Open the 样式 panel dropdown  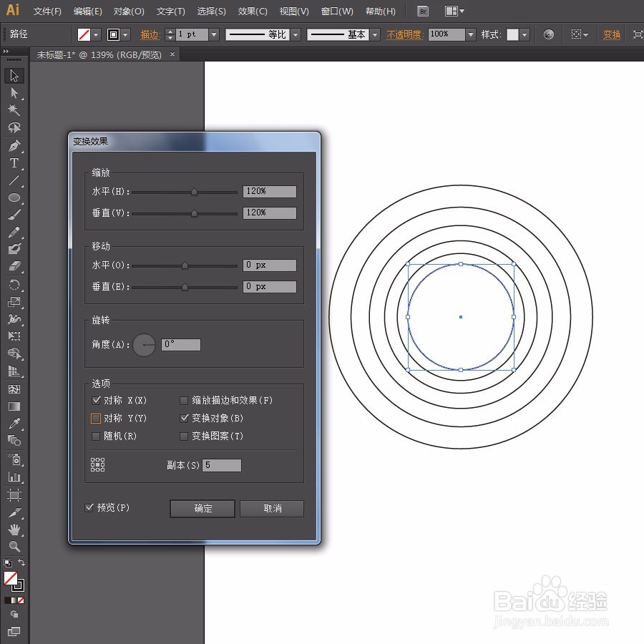tap(525, 34)
